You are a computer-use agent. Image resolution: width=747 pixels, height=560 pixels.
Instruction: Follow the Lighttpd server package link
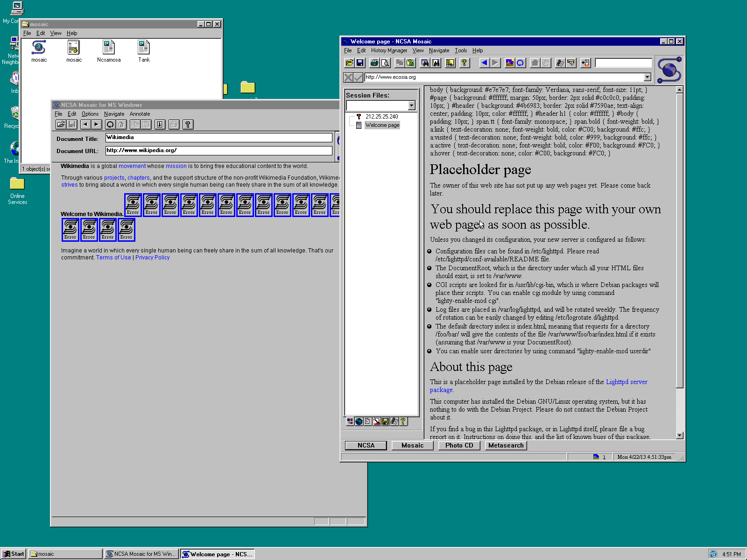pos(627,382)
